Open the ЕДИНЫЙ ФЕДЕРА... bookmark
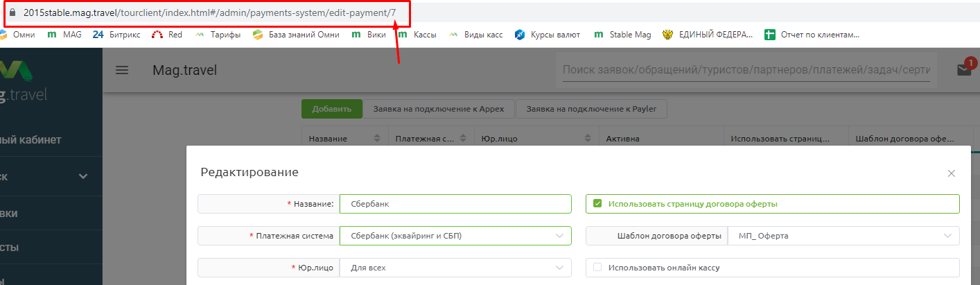This screenshot has width=980, height=285. [x=708, y=34]
